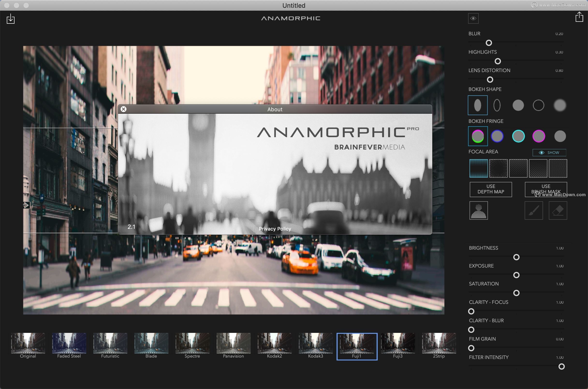Select the magenta bokeh fringe
The image size is (588, 389).
539,136
